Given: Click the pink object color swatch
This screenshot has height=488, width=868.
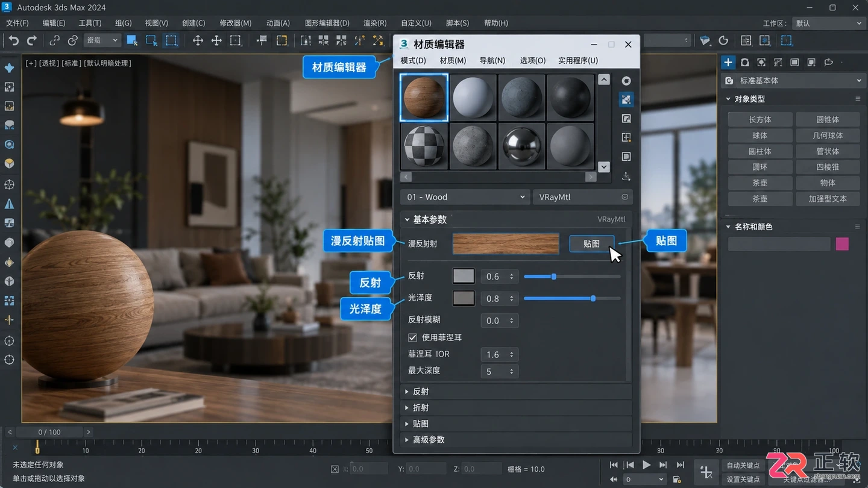Looking at the screenshot, I should [842, 244].
